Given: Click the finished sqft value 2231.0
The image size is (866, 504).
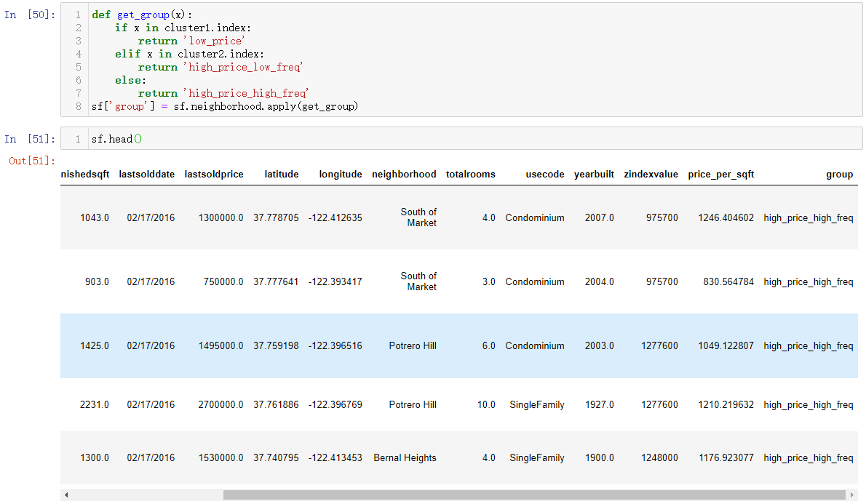Looking at the screenshot, I should click(x=95, y=404).
